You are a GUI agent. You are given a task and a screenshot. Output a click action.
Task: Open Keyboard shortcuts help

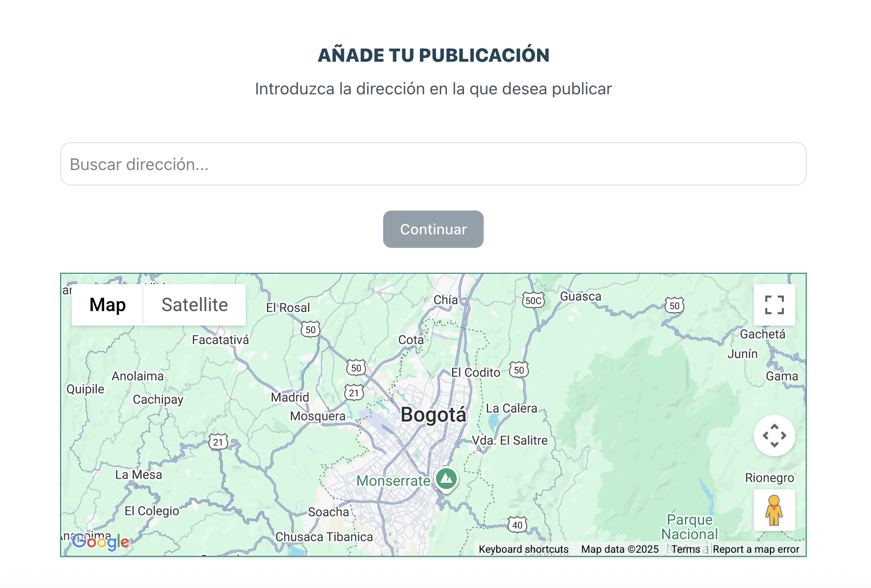523,549
